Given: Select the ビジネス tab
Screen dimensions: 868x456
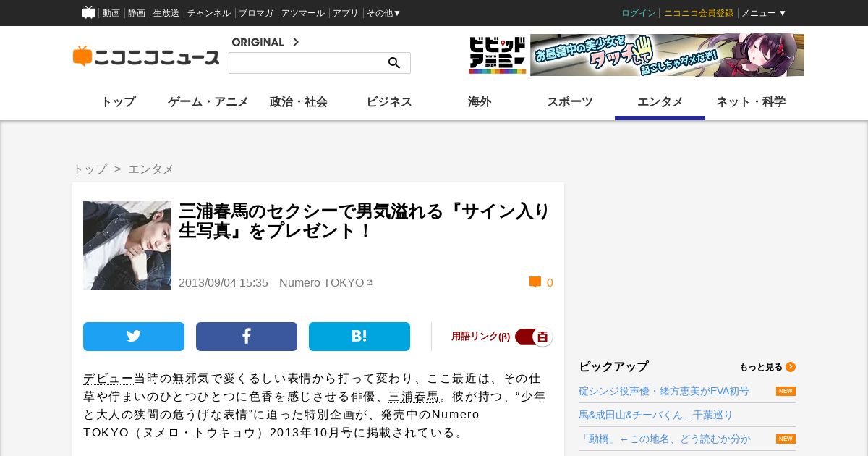Looking at the screenshot, I should tap(389, 102).
